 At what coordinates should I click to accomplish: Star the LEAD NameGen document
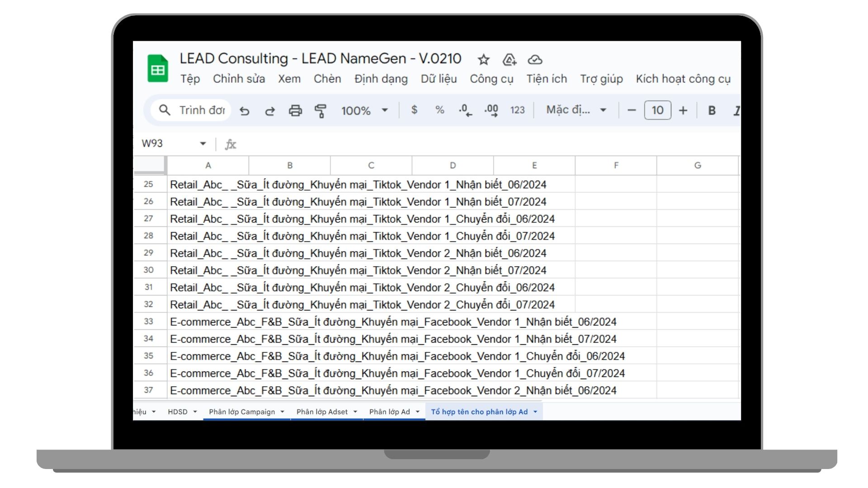point(484,60)
